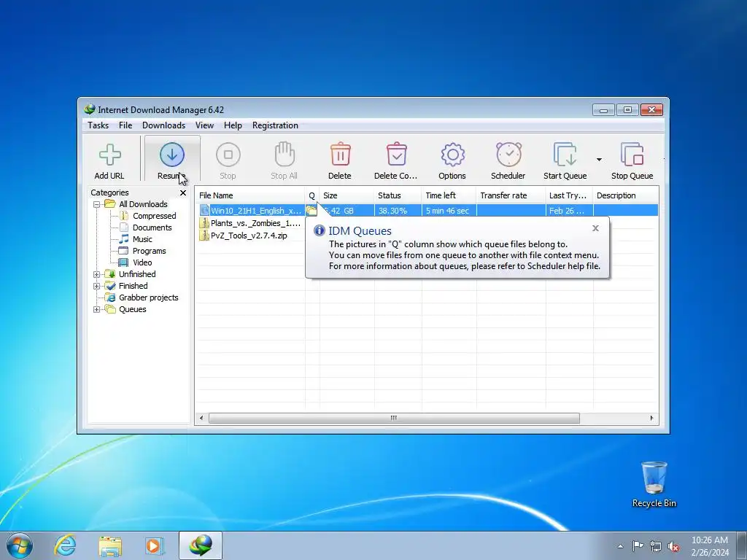Screen dimensions: 747x560
Task: Select the Compressed category
Action: pos(155,216)
